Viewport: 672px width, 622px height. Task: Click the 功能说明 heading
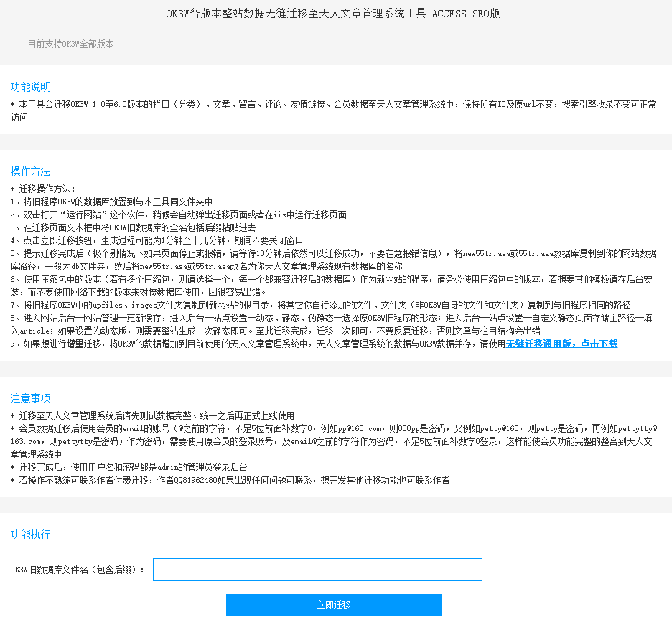(31, 87)
